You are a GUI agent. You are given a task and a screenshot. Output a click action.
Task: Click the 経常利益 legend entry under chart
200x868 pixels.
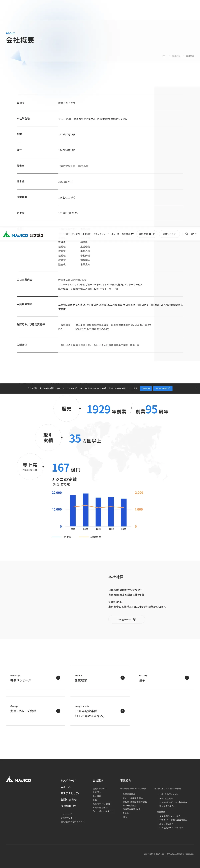(90, 537)
